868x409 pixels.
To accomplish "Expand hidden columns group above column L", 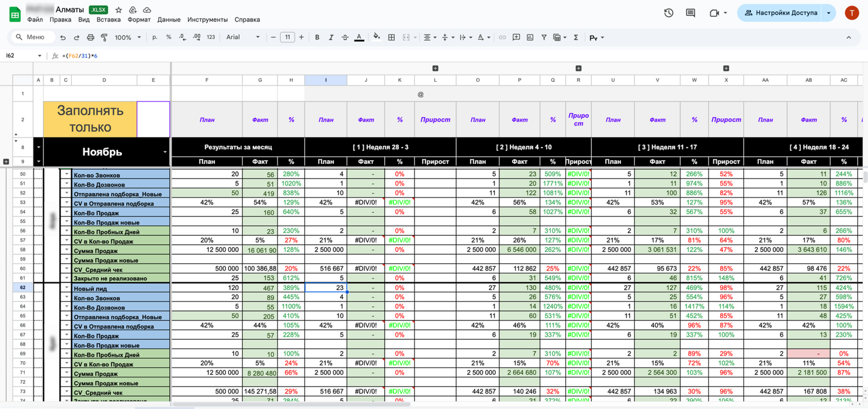I will [435, 68].
